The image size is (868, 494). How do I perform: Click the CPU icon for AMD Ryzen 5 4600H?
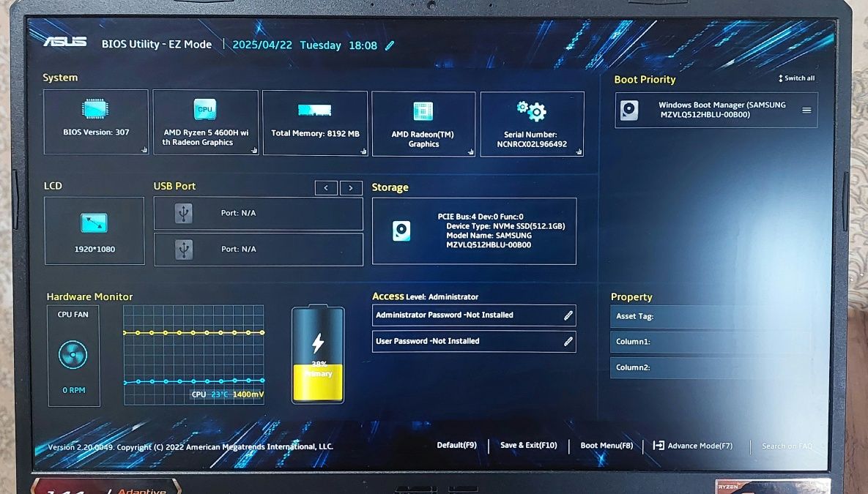[x=205, y=109]
